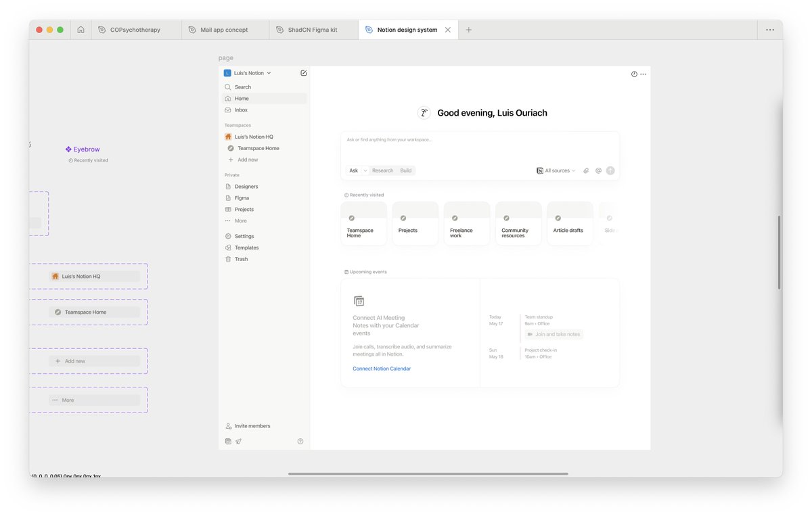Switch to the COPsychotherapy tab

pyautogui.click(x=136, y=30)
